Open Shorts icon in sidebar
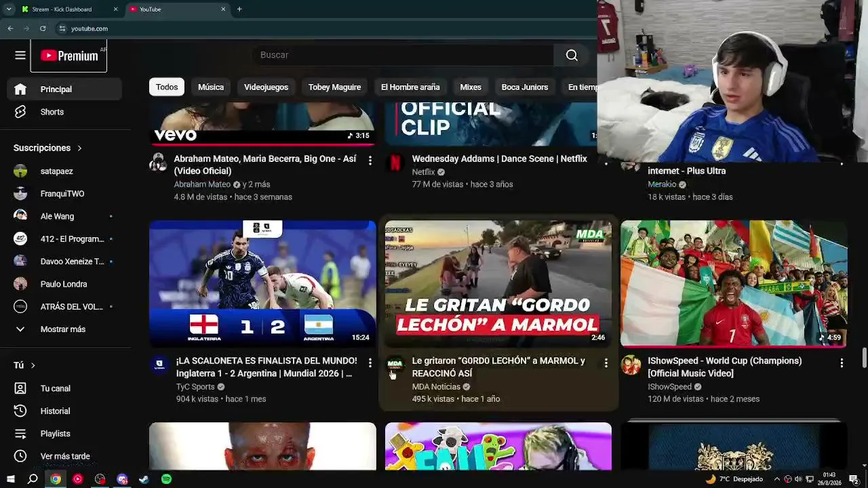Image resolution: width=868 pixels, height=488 pixels. point(20,112)
